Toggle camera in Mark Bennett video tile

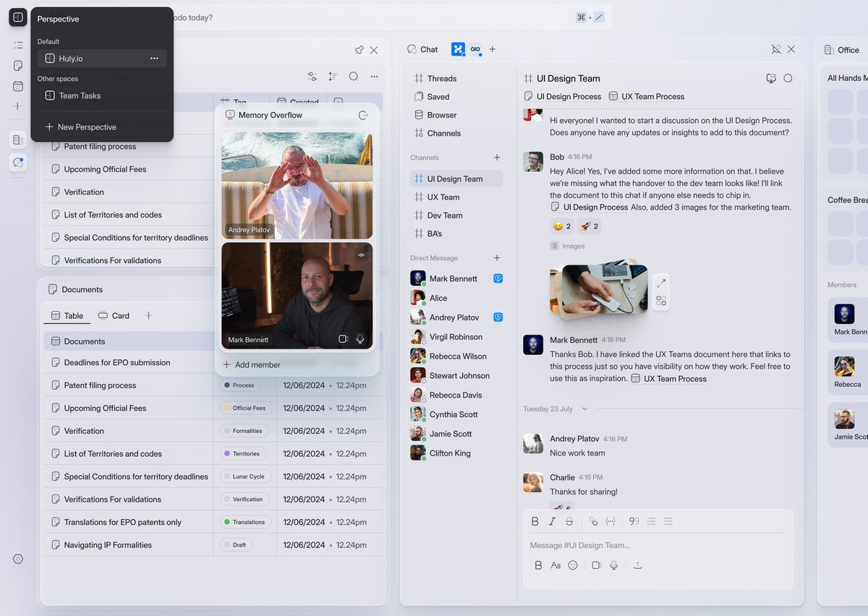tap(344, 339)
